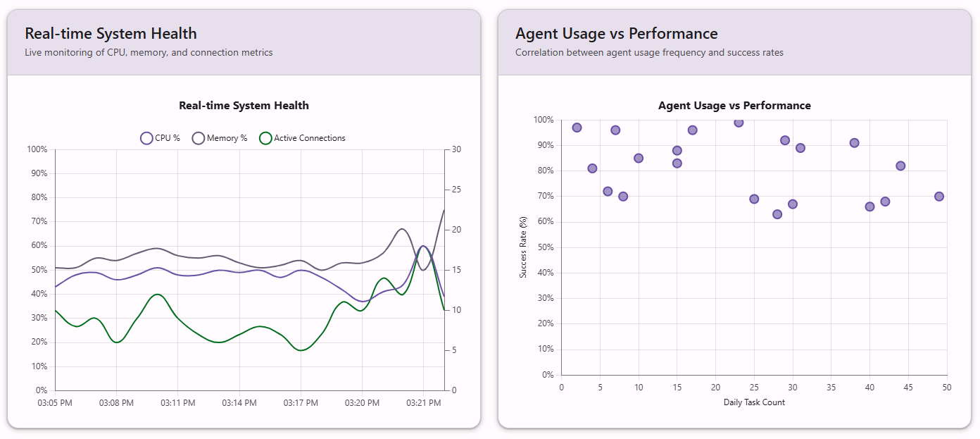
Task: Click the 03:20 PM time axis label
Action: (x=362, y=403)
